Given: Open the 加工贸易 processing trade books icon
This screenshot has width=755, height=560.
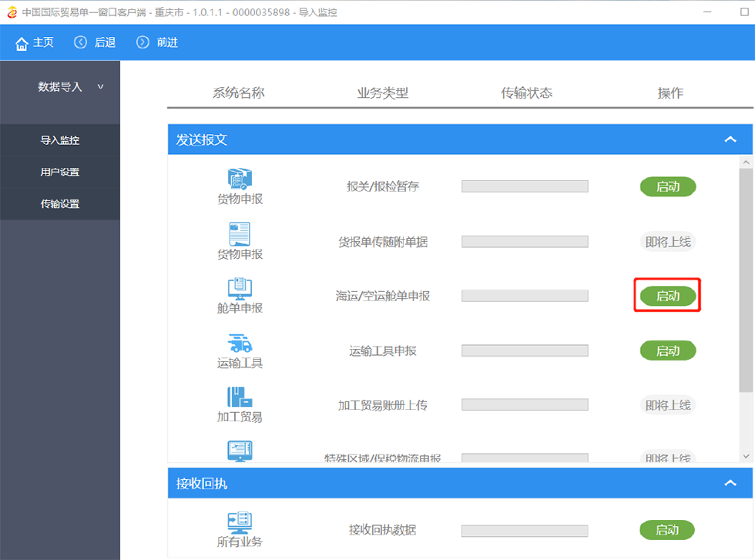Looking at the screenshot, I should pyautogui.click(x=240, y=397).
